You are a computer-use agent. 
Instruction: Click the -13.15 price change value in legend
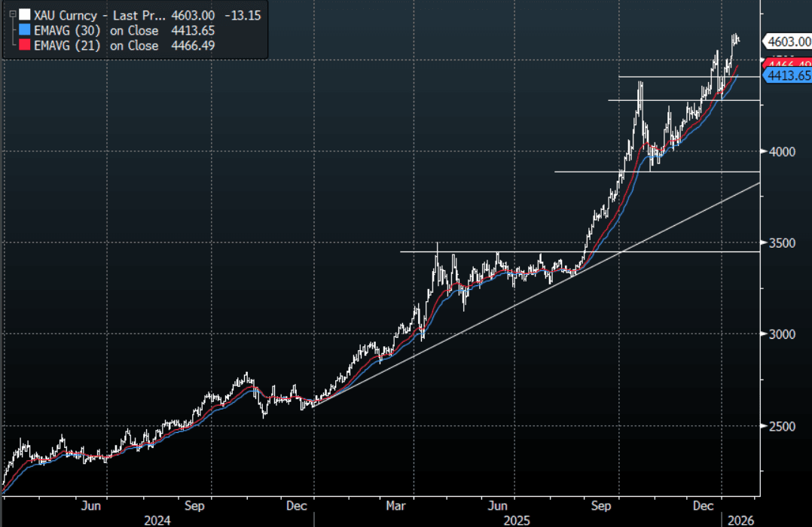243,15
